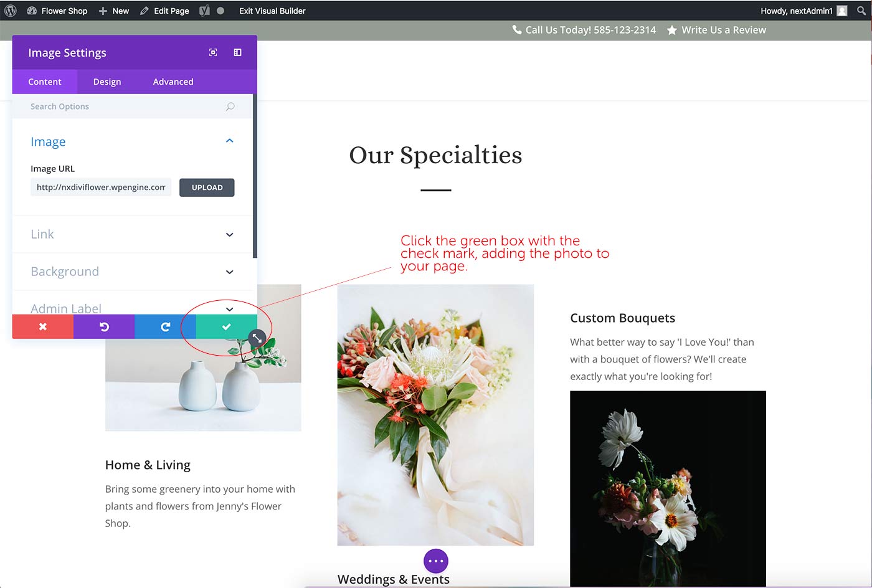The height and width of the screenshot is (588, 872).
Task: Snap Image Settings panel to sidebar
Action: pyautogui.click(x=237, y=52)
